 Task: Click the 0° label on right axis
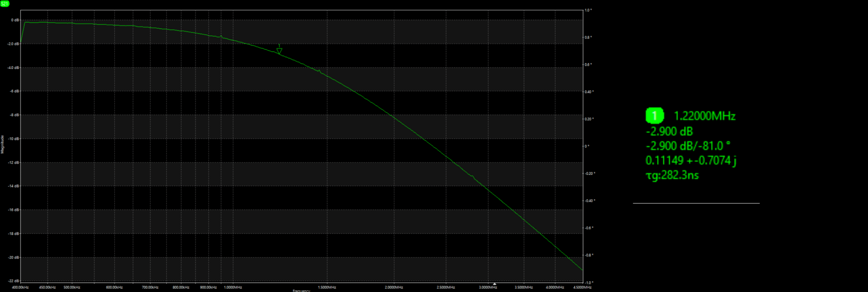coord(587,146)
